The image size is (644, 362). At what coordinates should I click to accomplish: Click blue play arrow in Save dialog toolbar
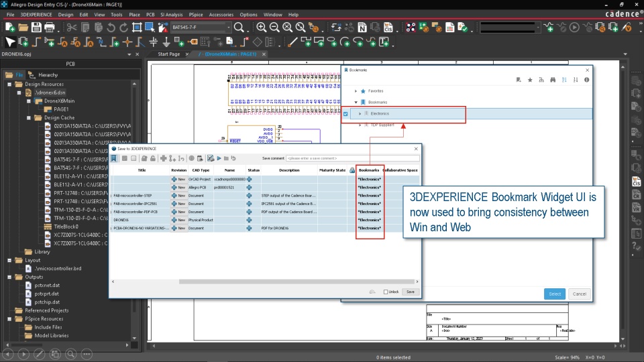[x=219, y=158]
